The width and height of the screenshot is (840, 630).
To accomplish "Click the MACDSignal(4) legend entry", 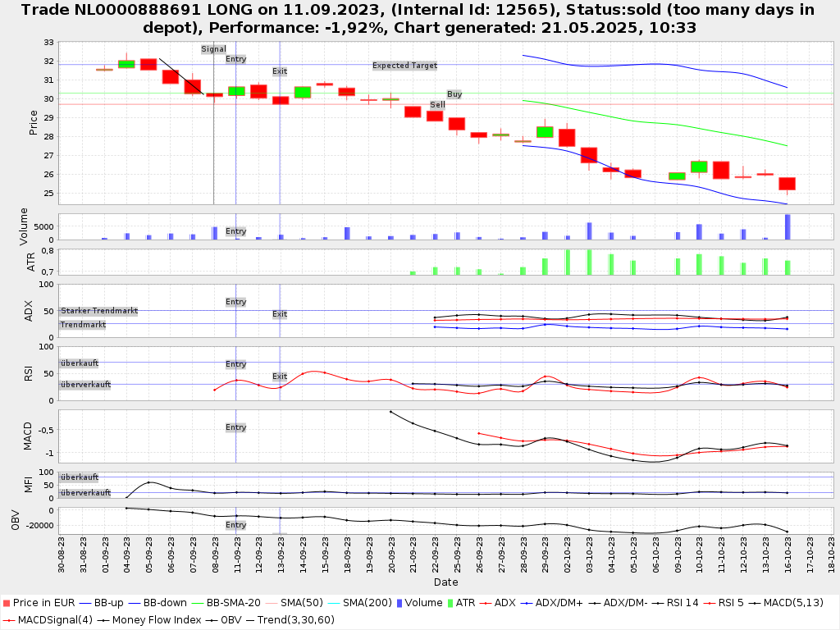I will pyautogui.click(x=45, y=619).
